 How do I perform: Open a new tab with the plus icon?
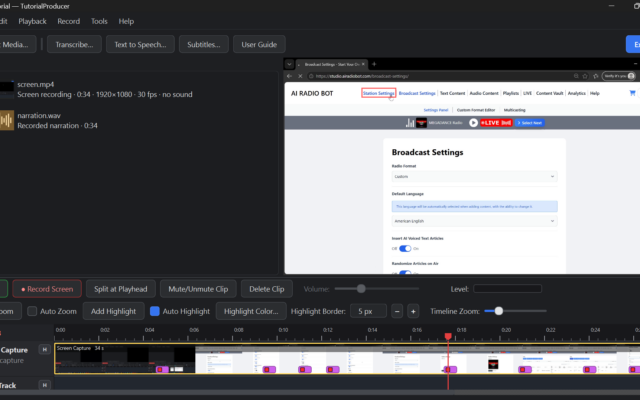[374, 64]
